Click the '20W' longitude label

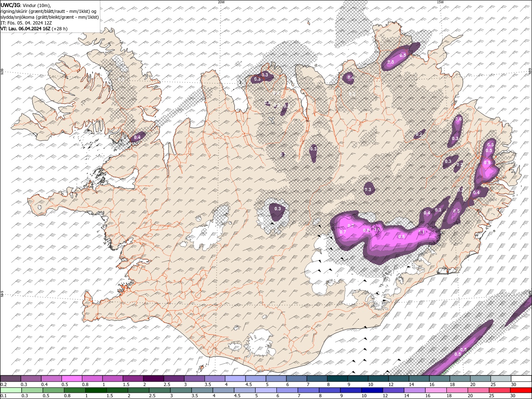(x=222, y=2)
